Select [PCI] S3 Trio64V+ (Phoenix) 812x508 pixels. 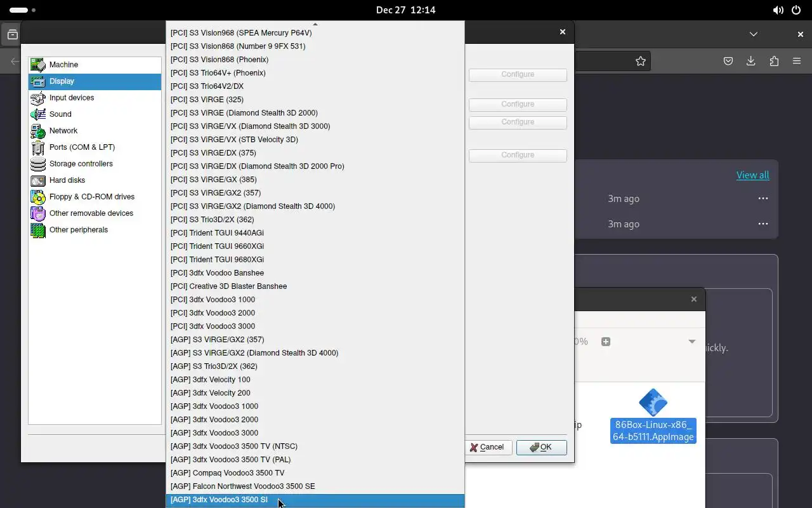[x=315, y=73]
